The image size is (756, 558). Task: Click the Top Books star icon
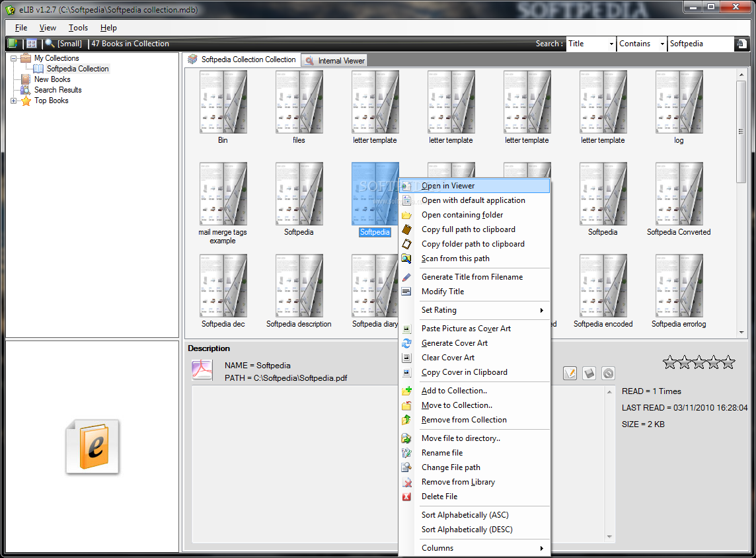(x=26, y=100)
